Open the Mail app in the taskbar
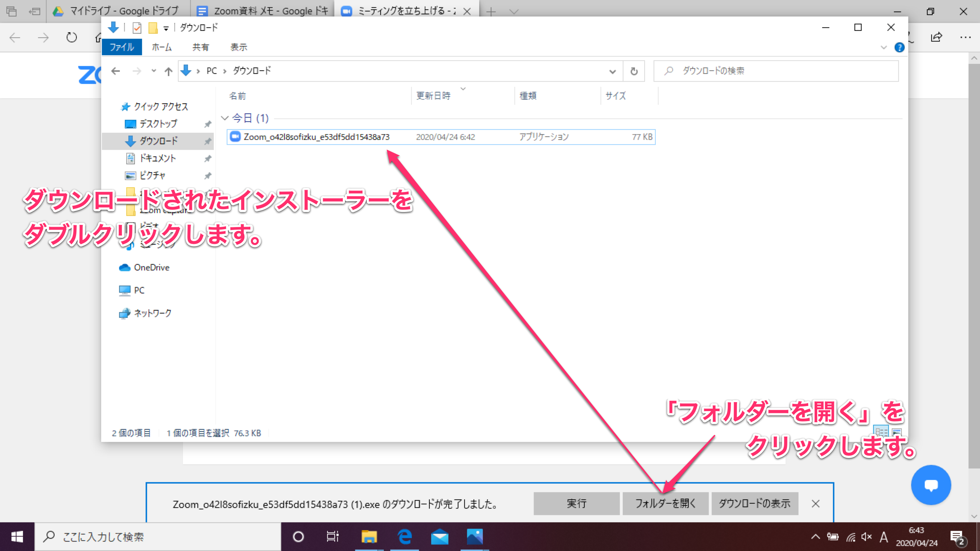980x551 pixels. [439, 537]
